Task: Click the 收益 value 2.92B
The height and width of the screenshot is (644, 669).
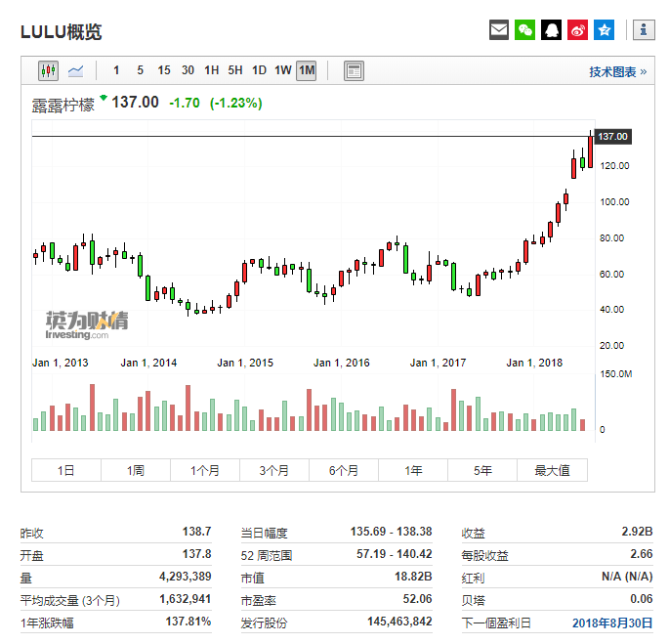Action: click(x=637, y=532)
